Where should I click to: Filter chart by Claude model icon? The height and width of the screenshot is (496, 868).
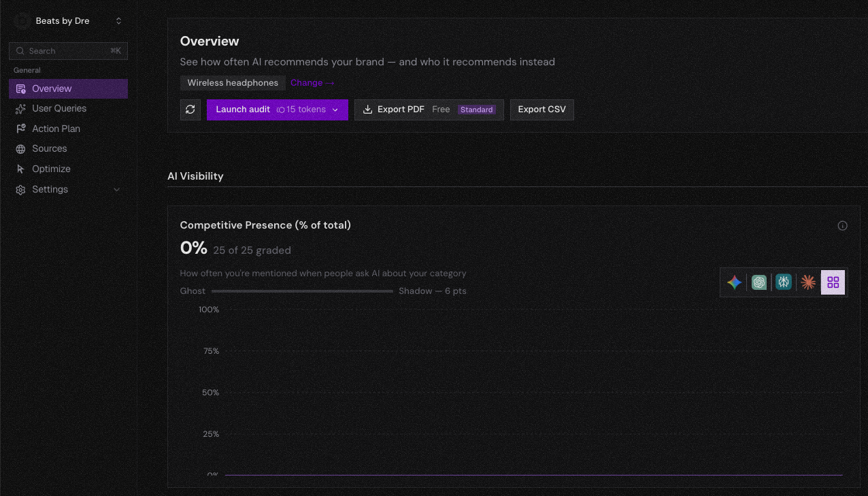pos(808,282)
